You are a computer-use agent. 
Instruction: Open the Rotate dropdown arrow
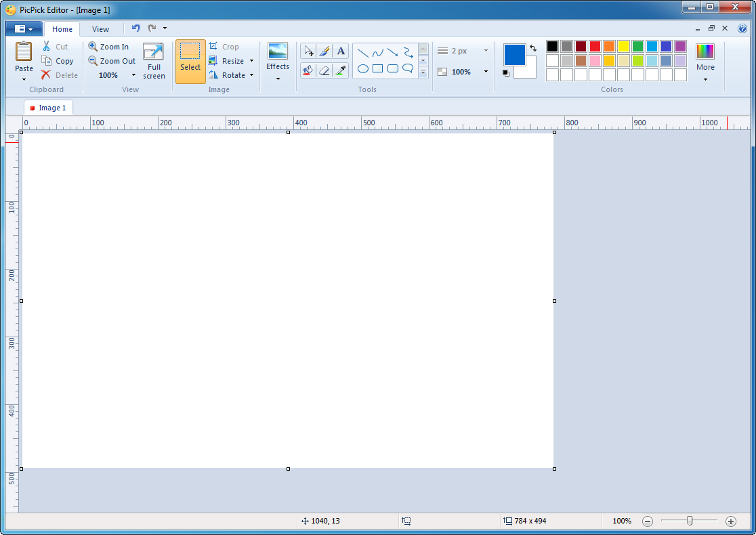point(251,75)
